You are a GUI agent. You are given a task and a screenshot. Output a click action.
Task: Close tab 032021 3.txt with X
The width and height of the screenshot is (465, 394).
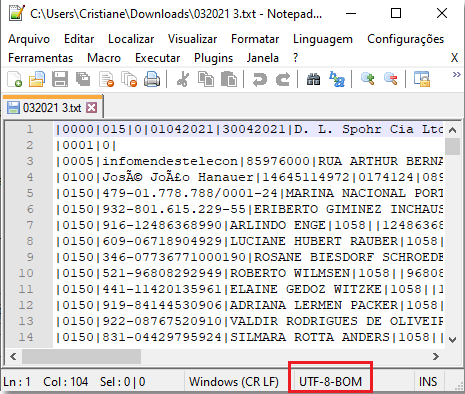point(92,108)
